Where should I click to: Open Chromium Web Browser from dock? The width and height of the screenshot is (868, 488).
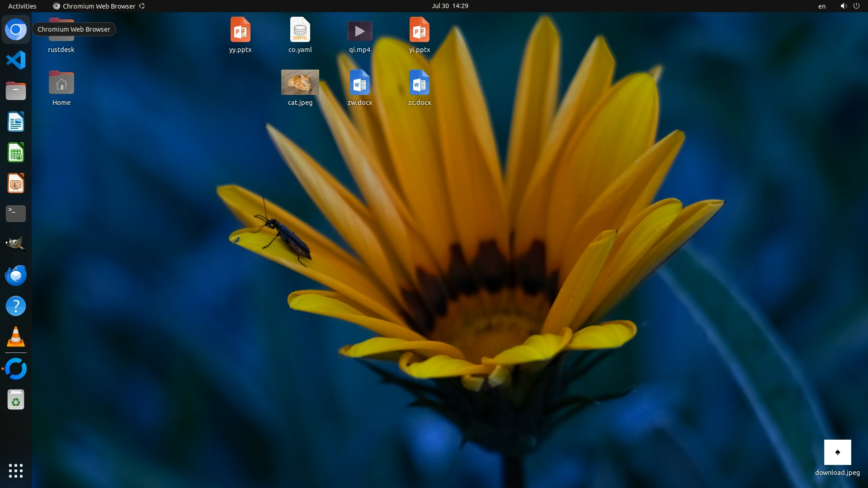click(16, 30)
